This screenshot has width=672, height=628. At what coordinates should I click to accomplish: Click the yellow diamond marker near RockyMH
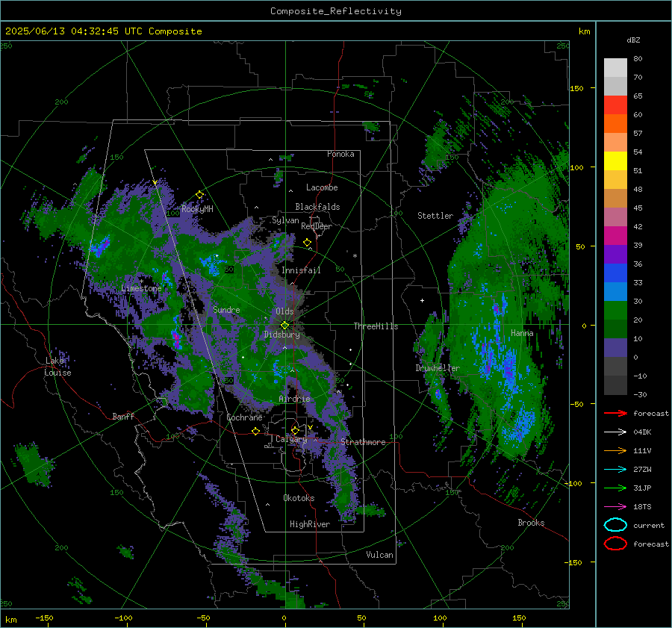(x=199, y=195)
